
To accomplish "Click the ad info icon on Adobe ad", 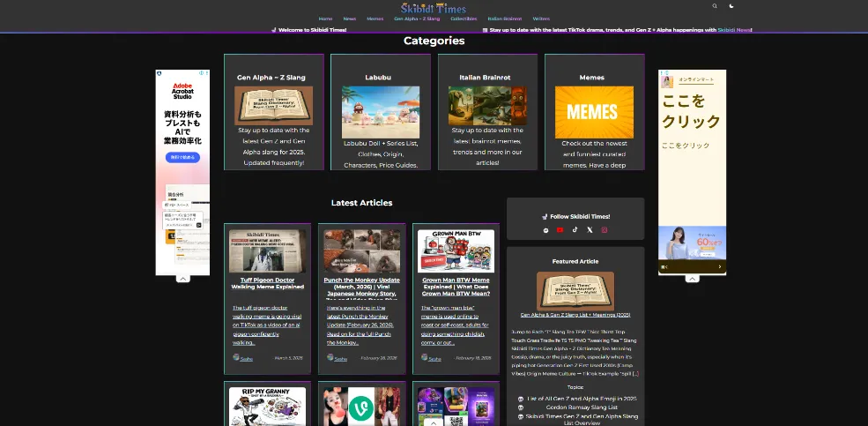I will tap(202, 72).
